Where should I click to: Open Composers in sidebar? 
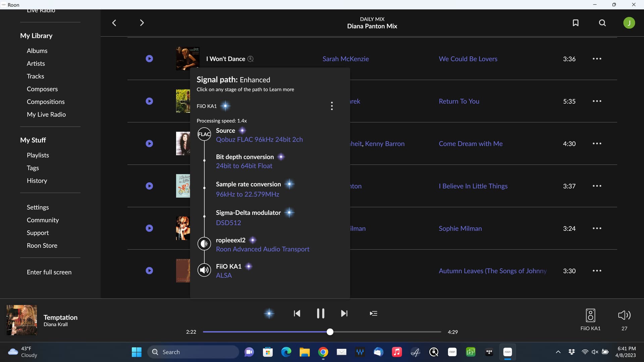(42, 89)
